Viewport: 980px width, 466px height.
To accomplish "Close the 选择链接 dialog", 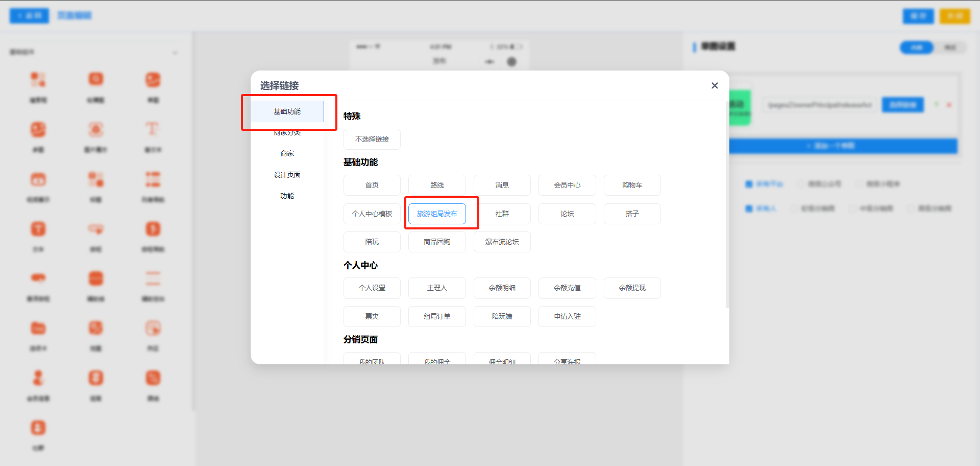I will [x=715, y=86].
